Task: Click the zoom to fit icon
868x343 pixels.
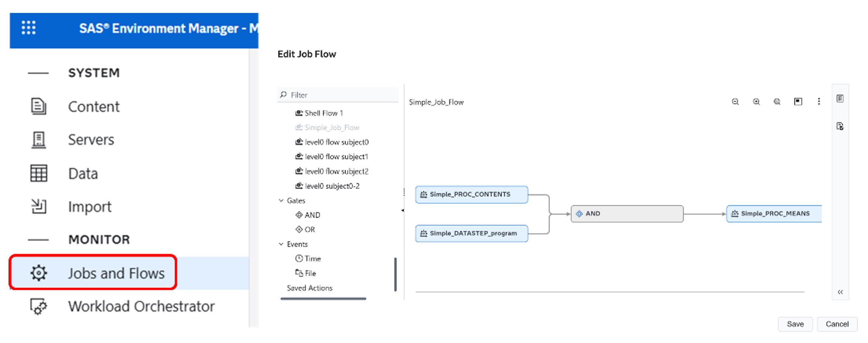Action: pos(777,102)
